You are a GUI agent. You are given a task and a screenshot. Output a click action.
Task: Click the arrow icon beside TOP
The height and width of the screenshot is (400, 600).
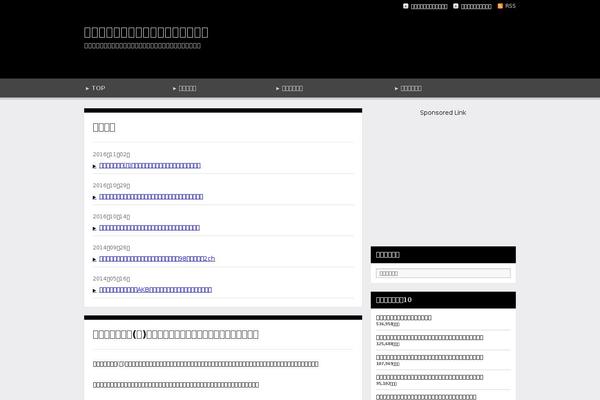coord(87,88)
